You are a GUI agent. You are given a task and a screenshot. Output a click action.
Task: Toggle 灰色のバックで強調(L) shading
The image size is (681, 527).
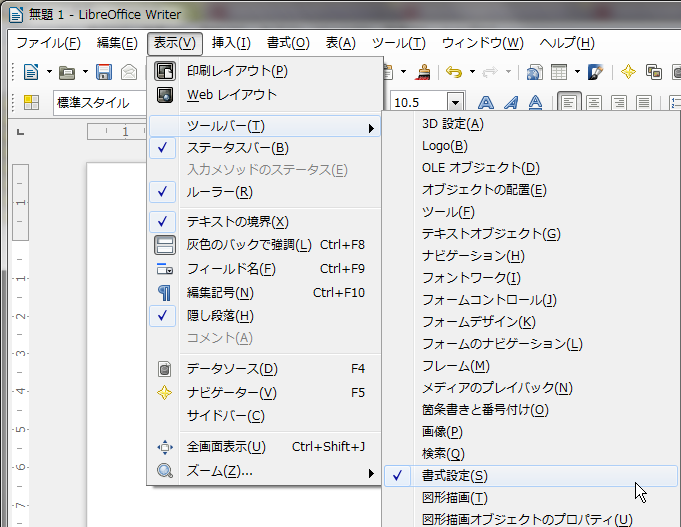265,245
